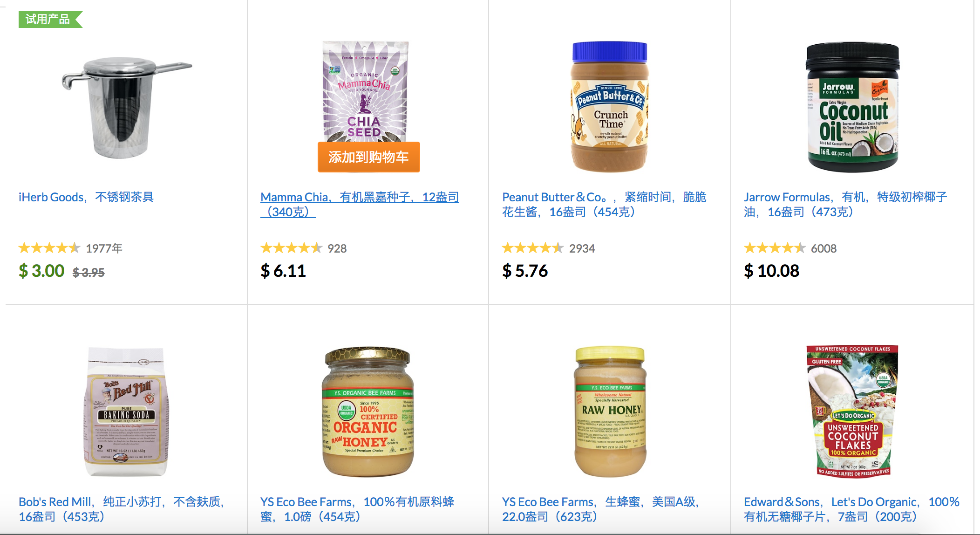Viewport: 980px width, 535px height.
Task: View the YS Organic Honey jar image
Action: (367, 412)
